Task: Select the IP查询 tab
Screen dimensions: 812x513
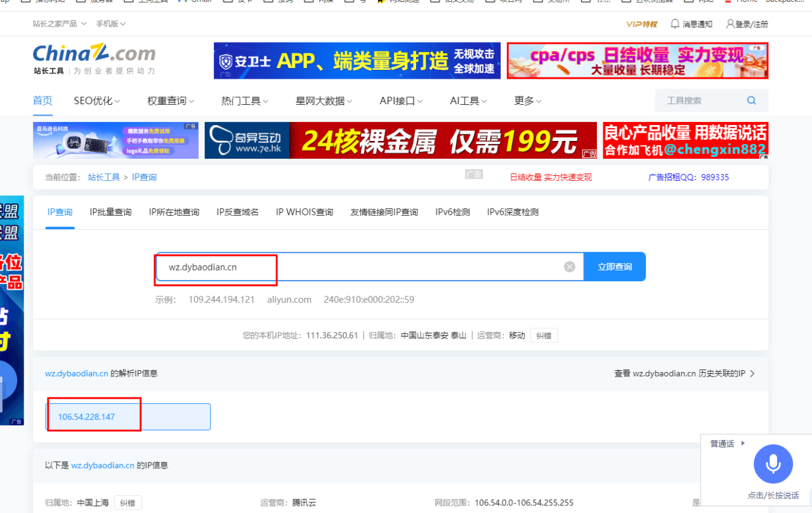Action: tap(60, 212)
